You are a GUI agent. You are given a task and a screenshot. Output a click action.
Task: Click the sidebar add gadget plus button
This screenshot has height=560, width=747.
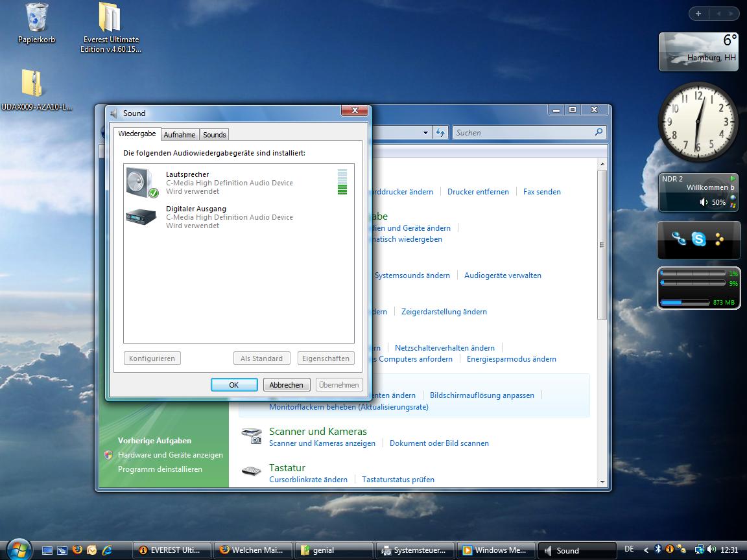[x=698, y=14]
